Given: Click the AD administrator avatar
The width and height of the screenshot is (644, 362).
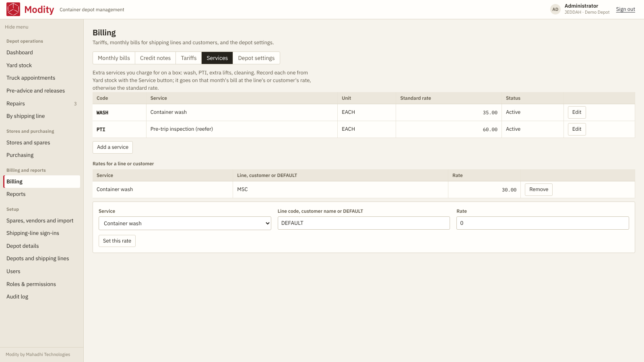Looking at the screenshot, I should pos(555,9).
